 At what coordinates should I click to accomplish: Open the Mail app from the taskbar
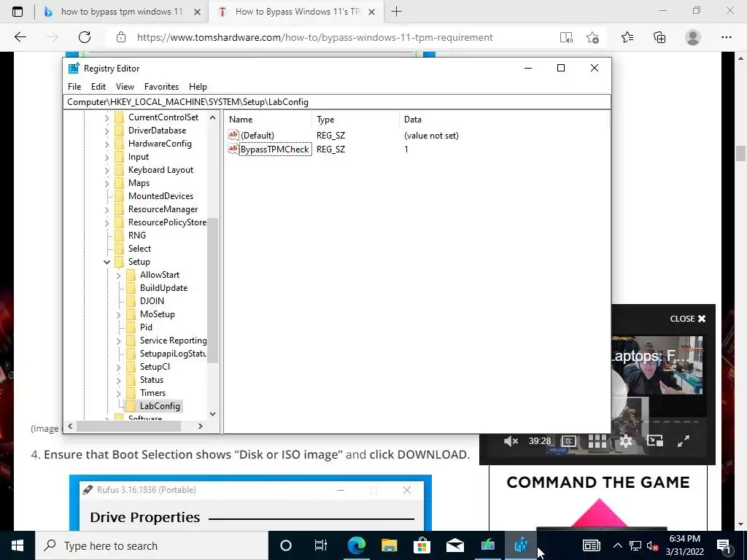coord(455,545)
